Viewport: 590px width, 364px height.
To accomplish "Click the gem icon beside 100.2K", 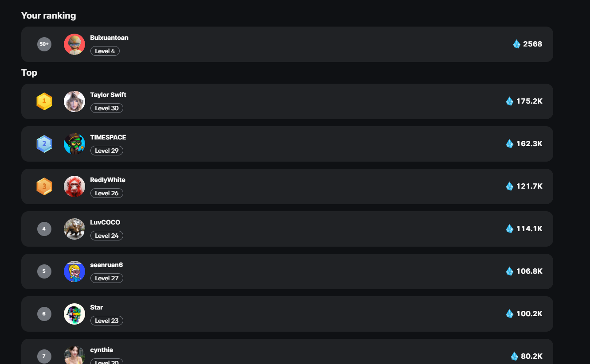I will point(510,314).
